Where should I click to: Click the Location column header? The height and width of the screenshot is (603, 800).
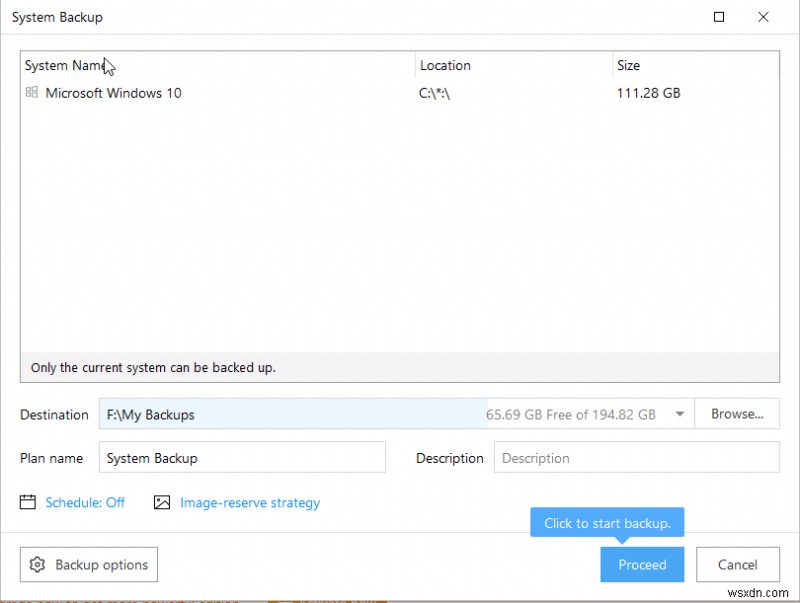click(x=445, y=65)
